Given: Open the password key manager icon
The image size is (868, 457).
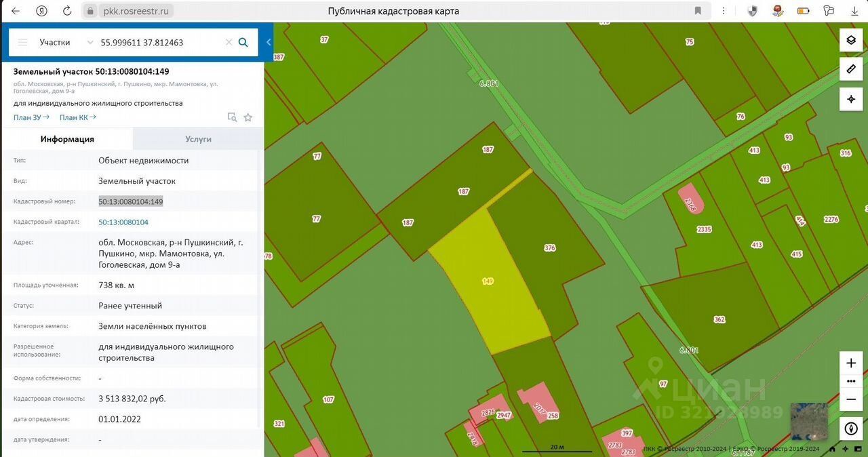Looking at the screenshot, I should point(829,11).
